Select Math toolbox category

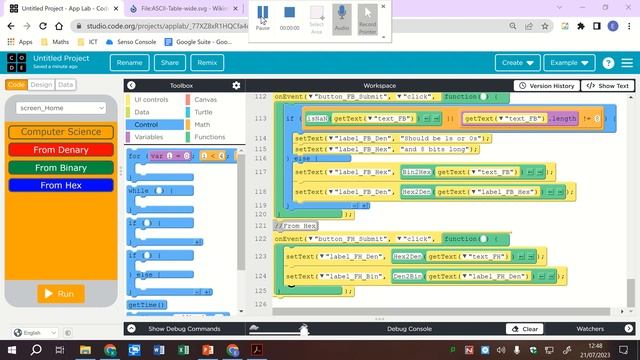[202, 124]
